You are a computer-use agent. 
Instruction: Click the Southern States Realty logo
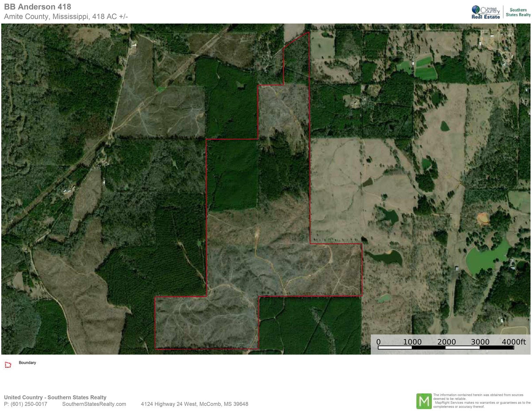coord(518,12)
